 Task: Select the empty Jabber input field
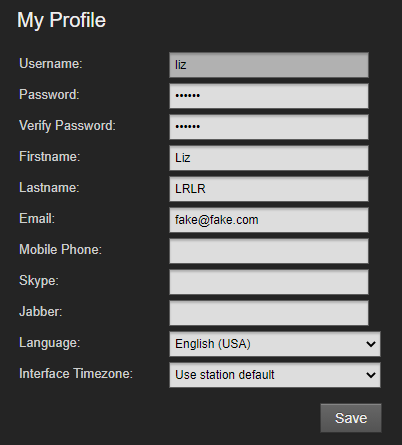[269, 313]
